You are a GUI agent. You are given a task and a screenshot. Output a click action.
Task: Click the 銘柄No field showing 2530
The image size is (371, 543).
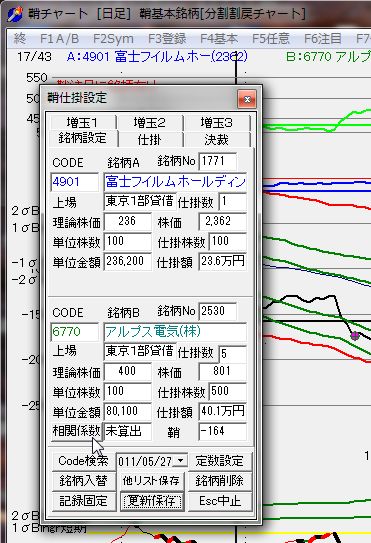click(x=218, y=311)
